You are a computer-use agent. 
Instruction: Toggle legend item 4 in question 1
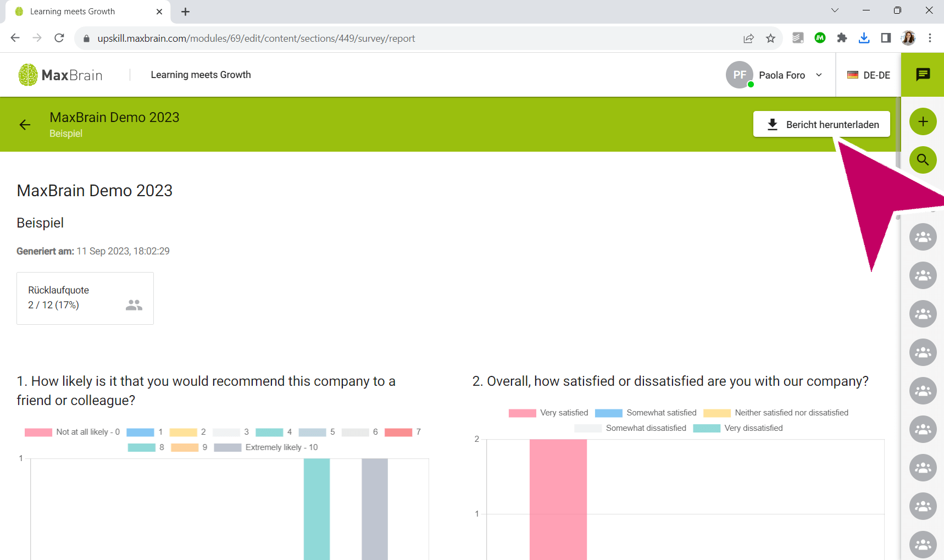[274, 432]
